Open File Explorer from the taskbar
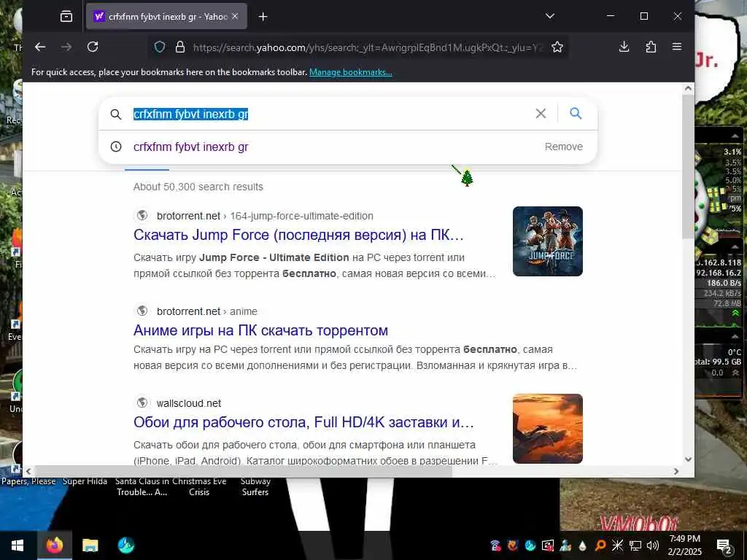 pos(90,545)
